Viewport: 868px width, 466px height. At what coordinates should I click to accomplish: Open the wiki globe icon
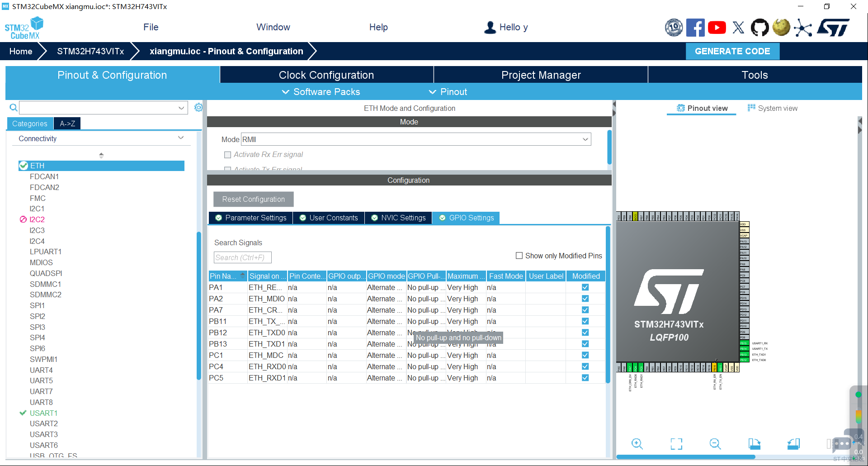(x=781, y=27)
